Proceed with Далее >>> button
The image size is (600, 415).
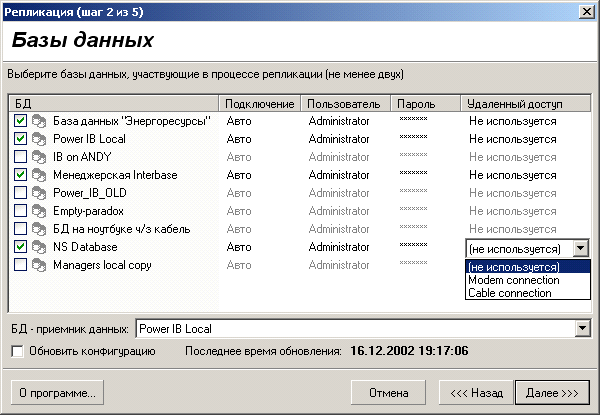pyautogui.click(x=552, y=392)
